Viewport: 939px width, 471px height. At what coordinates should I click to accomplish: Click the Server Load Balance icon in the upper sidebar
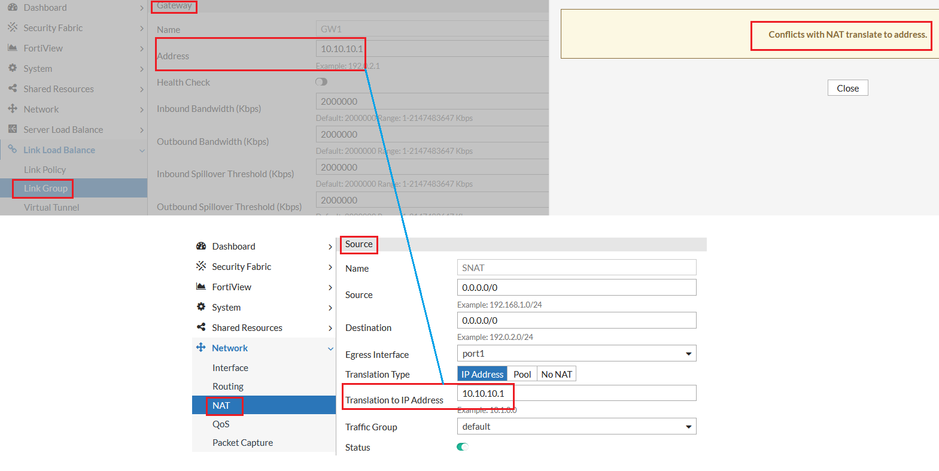coord(13,129)
